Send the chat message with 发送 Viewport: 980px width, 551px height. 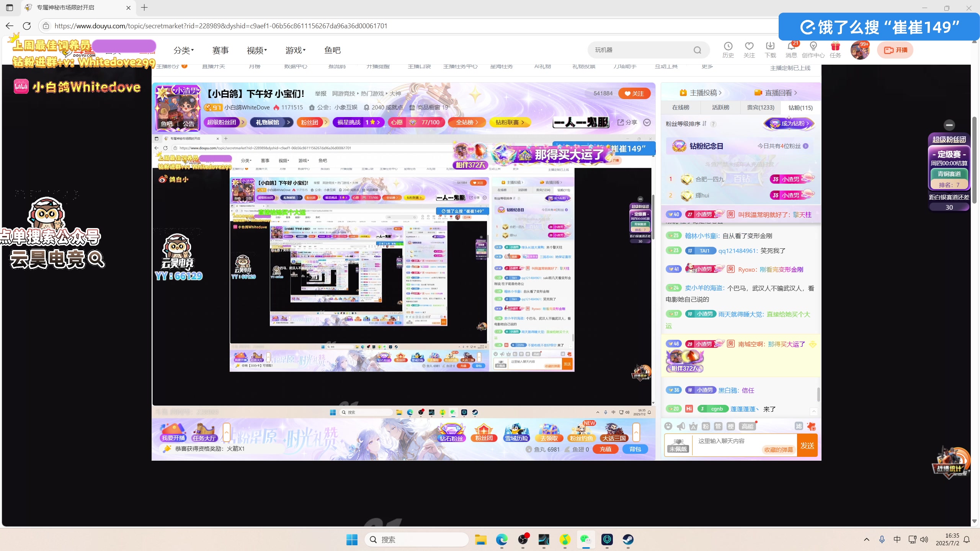click(807, 445)
